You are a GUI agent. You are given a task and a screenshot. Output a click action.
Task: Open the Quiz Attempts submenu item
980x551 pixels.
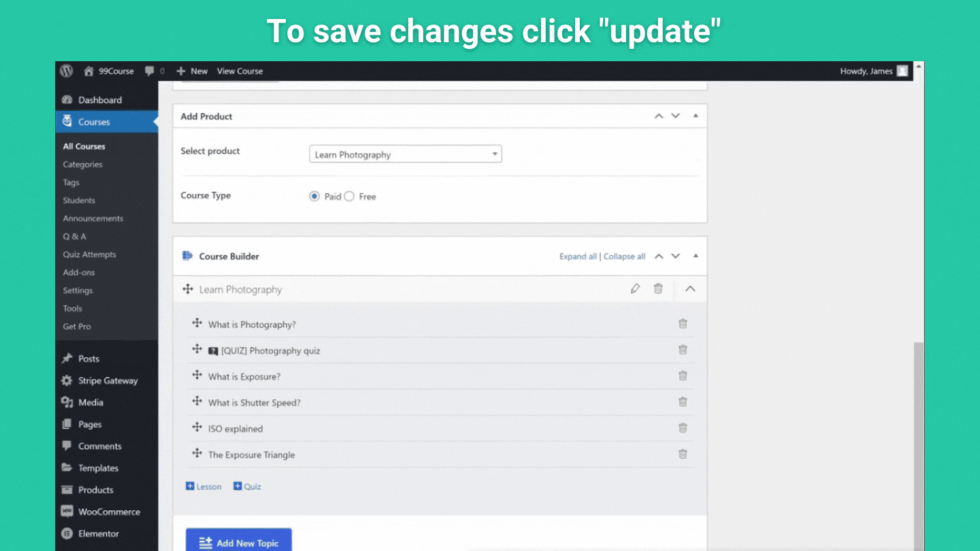pyautogui.click(x=90, y=254)
